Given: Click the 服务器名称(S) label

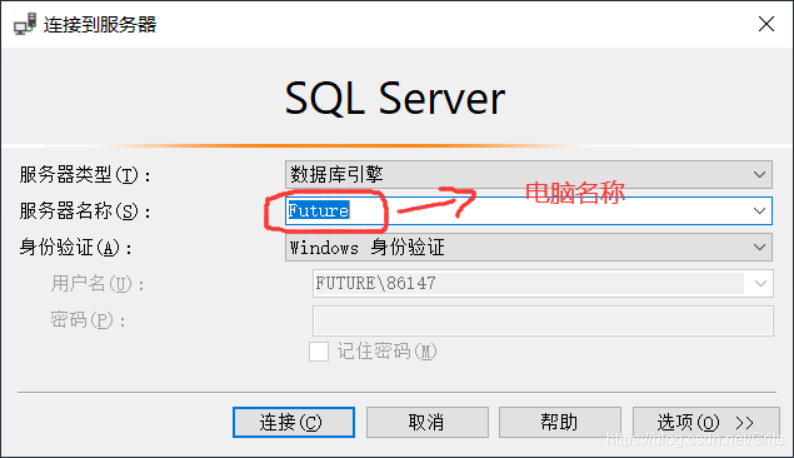Looking at the screenshot, I should click(85, 211).
